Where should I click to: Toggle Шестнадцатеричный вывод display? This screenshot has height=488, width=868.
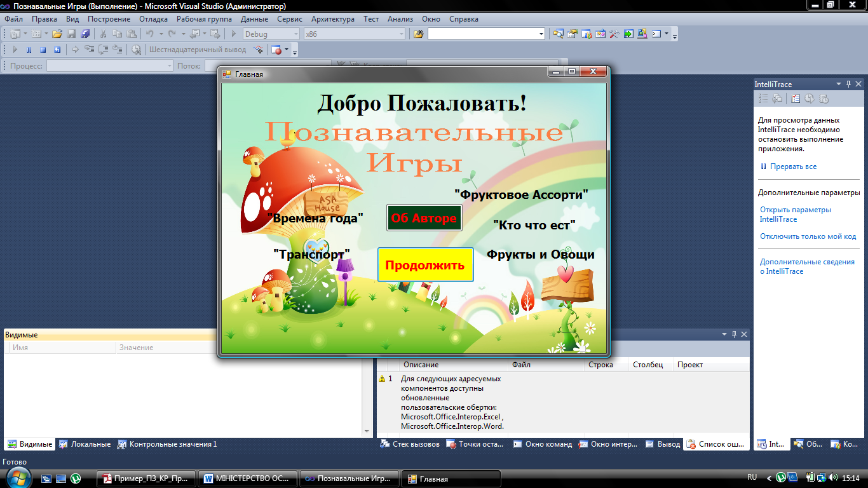(198, 49)
